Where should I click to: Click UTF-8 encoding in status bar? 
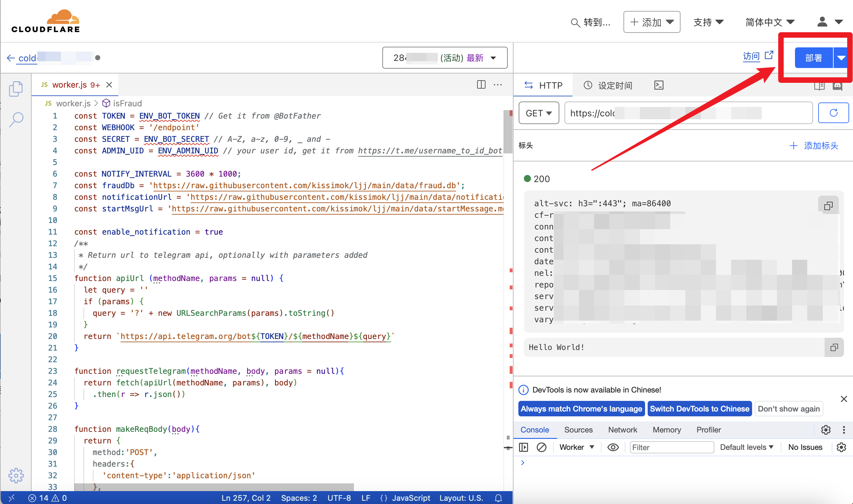339,498
